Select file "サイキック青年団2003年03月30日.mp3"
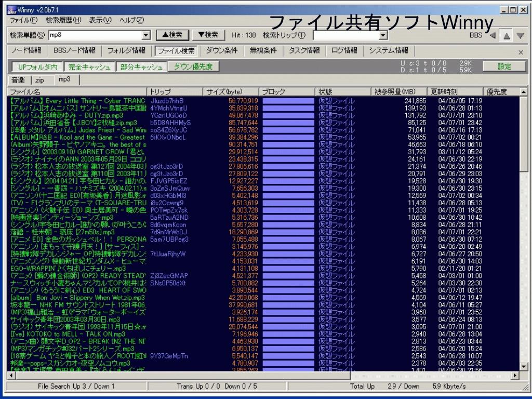532x399 pixels. tap(65, 320)
